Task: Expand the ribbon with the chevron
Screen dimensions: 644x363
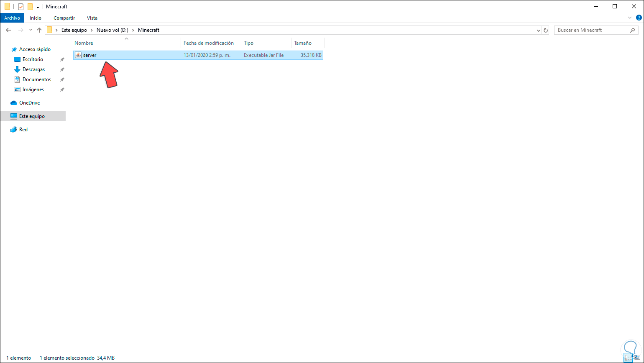Action: tap(630, 18)
